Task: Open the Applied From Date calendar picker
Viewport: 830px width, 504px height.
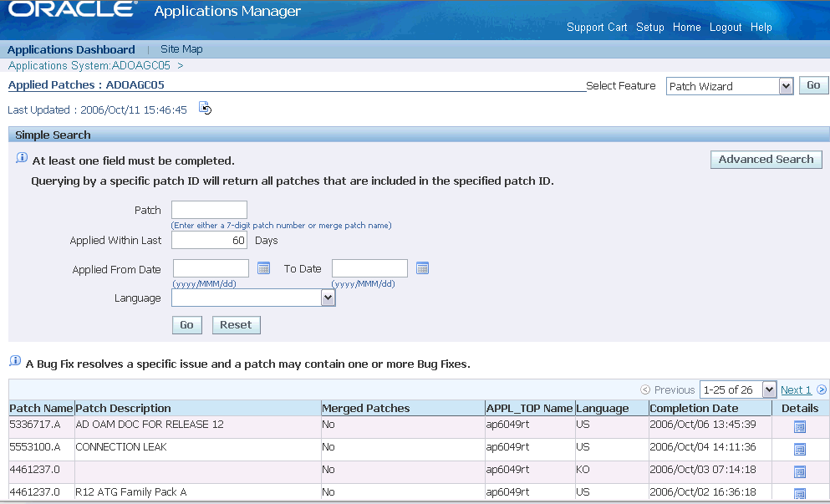Action: click(x=263, y=268)
